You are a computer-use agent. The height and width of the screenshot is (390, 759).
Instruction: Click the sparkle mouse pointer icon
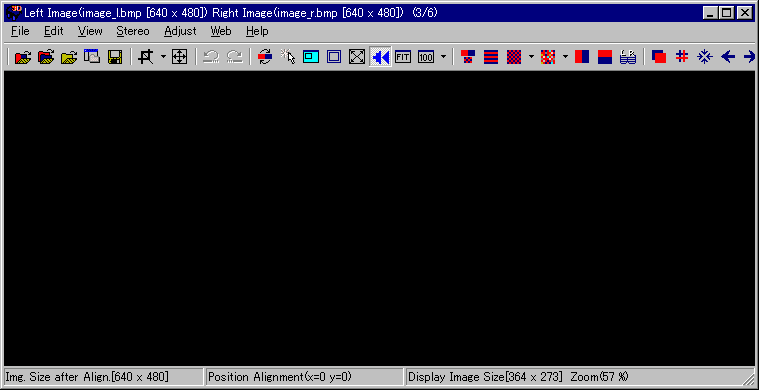288,57
